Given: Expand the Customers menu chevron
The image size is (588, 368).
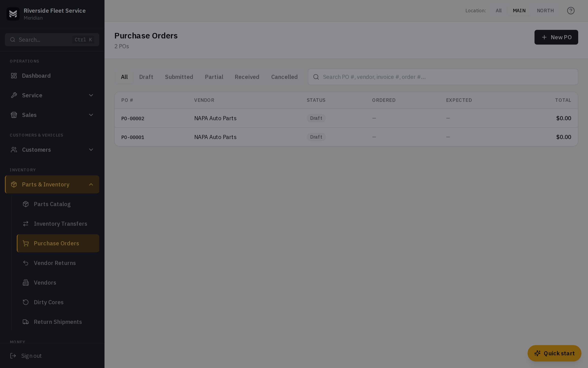Looking at the screenshot, I should click(x=91, y=150).
